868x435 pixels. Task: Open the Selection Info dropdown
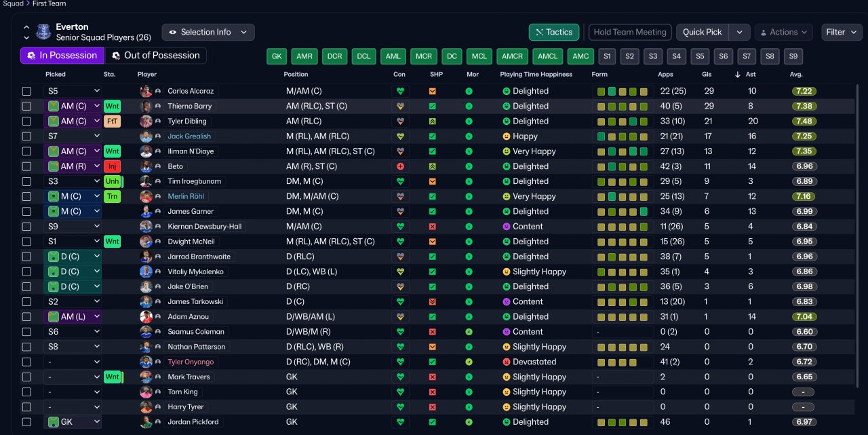tap(208, 32)
